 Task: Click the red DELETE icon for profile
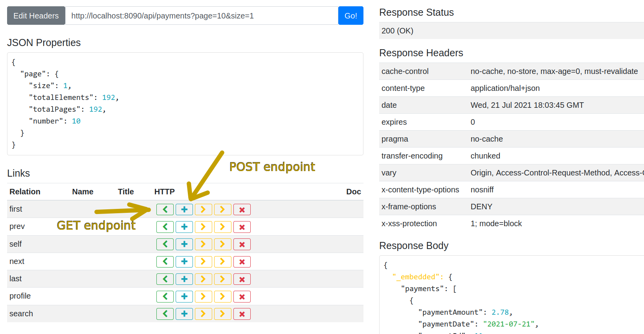pos(242,297)
